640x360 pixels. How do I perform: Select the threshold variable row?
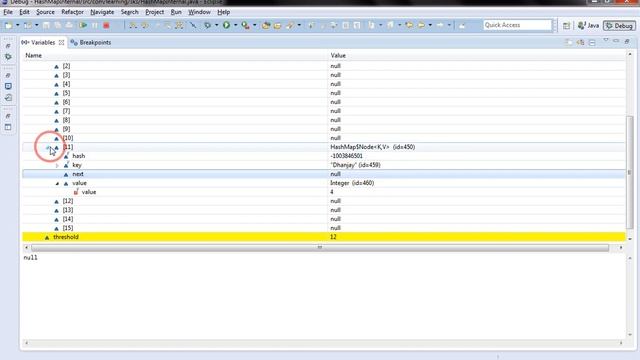pos(324,237)
